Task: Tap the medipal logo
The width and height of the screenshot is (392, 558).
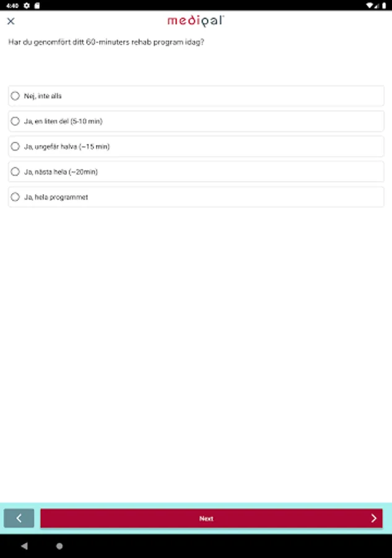Action: pyautogui.click(x=195, y=20)
